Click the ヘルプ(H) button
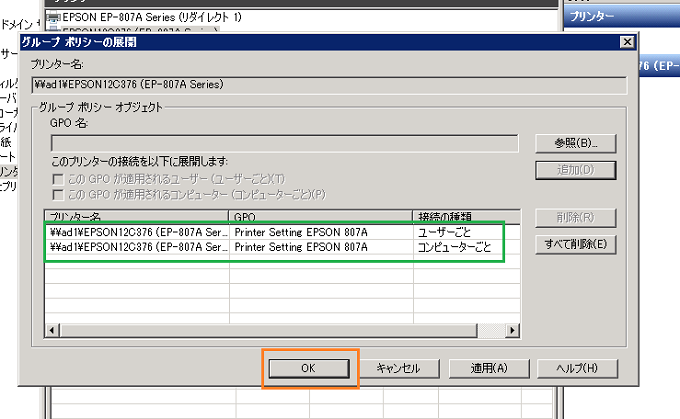Screen dimensions: 680x419 [x=577, y=368]
